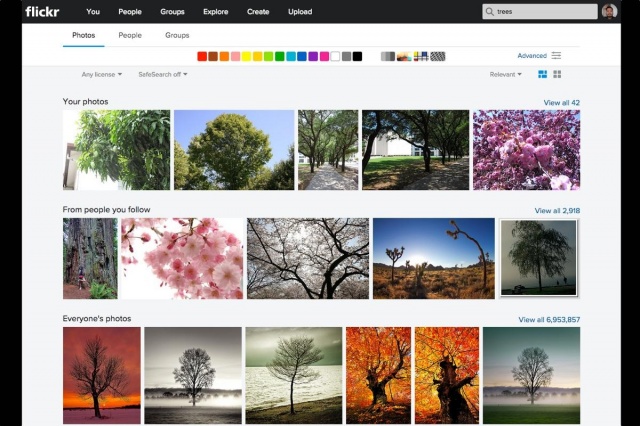This screenshot has height=426, width=640.
Task: Switch to justified layout view
Action: click(x=542, y=74)
